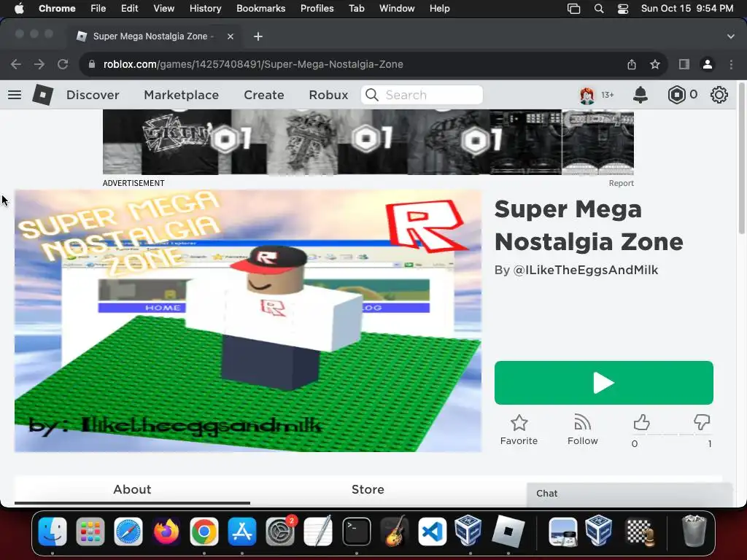Open the Robux balance icon

[676, 95]
